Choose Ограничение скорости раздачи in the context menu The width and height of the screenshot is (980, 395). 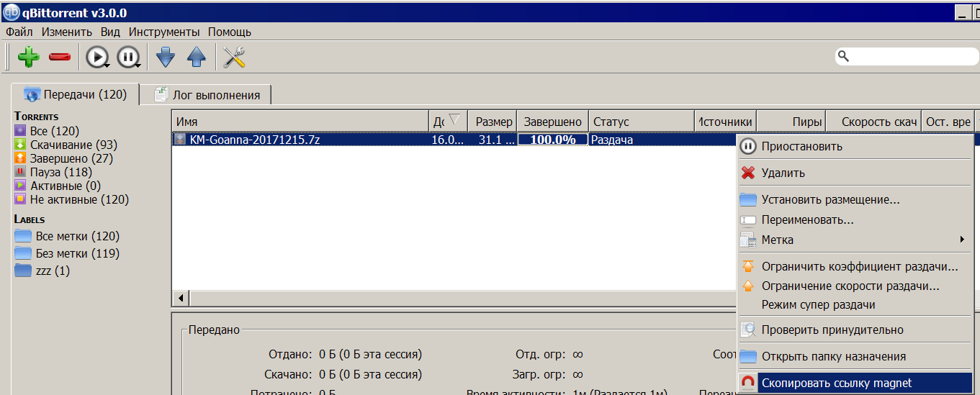click(855, 286)
